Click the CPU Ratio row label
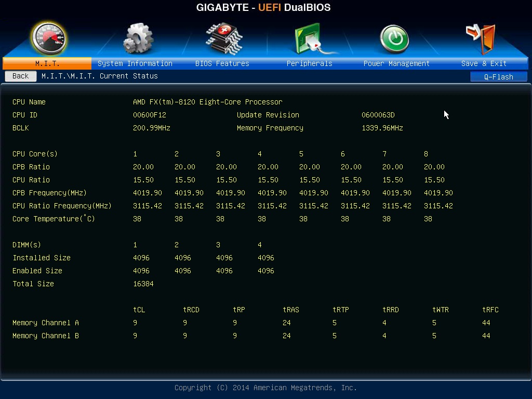The image size is (532, 399). coord(31,180)
